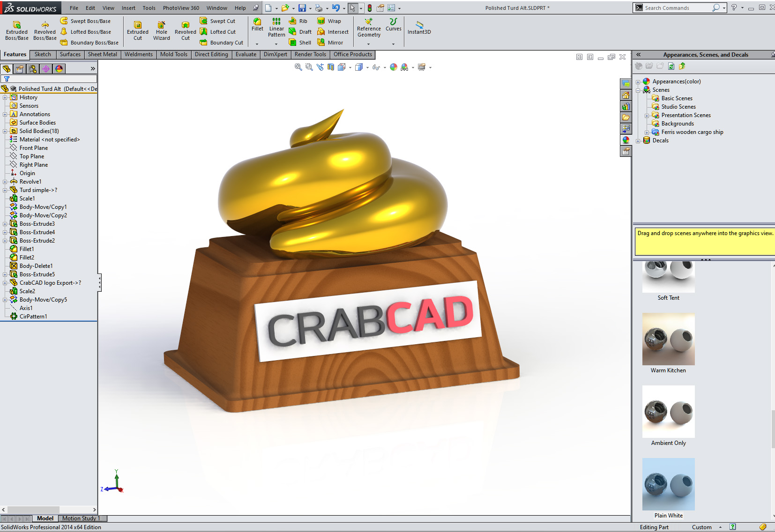Expand the History folder node
775x532 pixels.
click(5, 97)
